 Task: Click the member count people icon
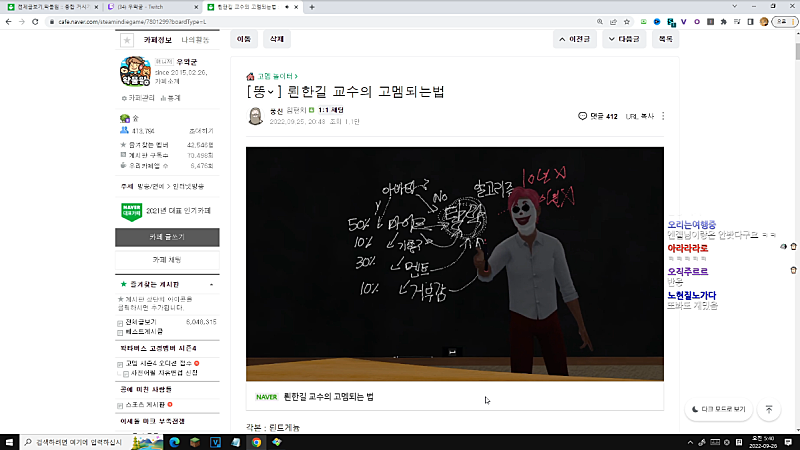coord(124,131)
